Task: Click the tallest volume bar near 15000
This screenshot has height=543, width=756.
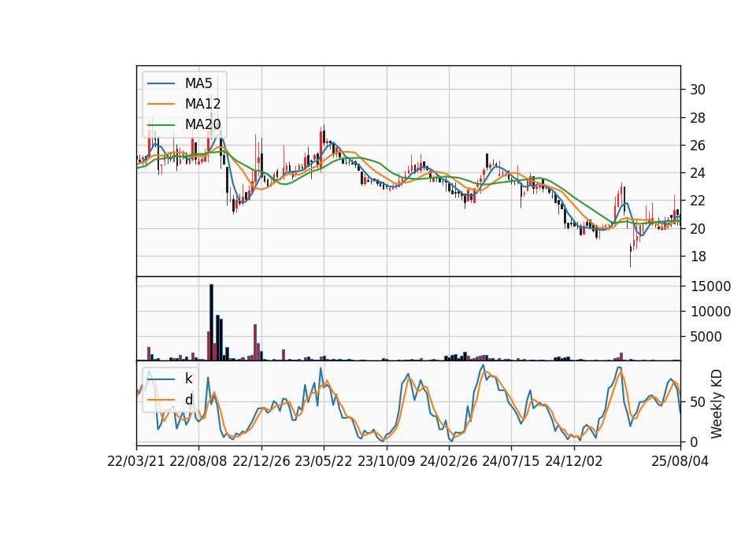Action: 211,323
